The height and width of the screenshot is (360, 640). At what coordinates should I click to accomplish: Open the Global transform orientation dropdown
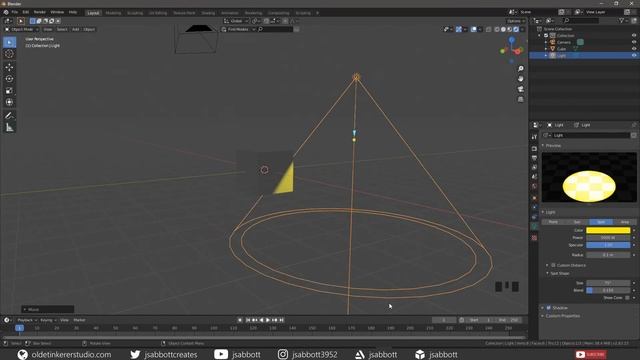tap(236, 21)
